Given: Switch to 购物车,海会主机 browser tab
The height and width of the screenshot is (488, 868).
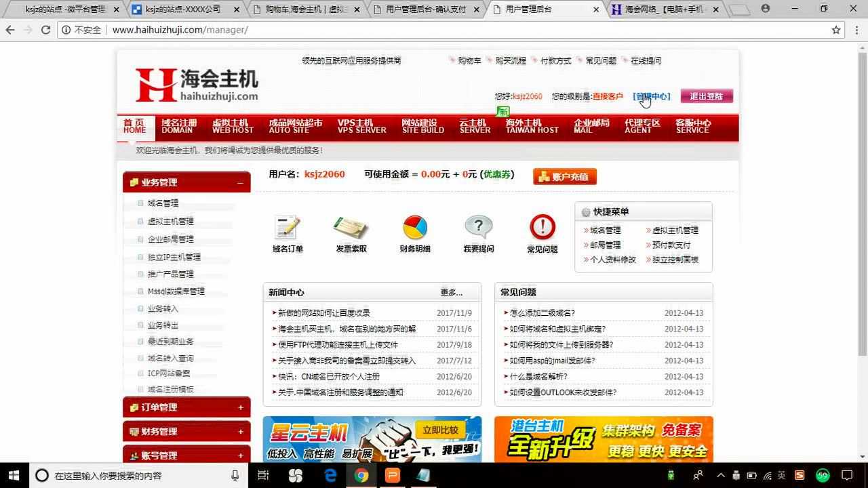Looking at the screenshot, I should pyautogui.click(x=307, y=9).
